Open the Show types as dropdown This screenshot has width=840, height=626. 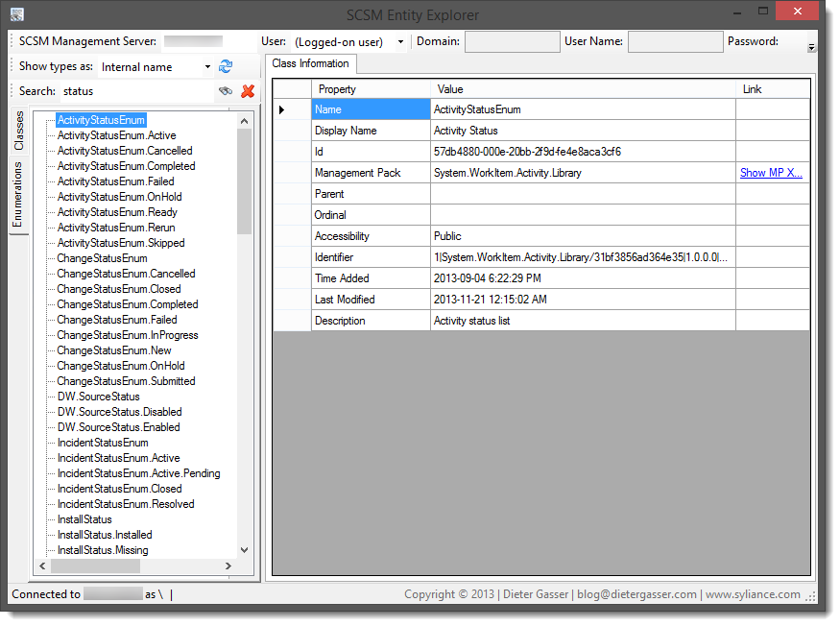tap(208, 67)
